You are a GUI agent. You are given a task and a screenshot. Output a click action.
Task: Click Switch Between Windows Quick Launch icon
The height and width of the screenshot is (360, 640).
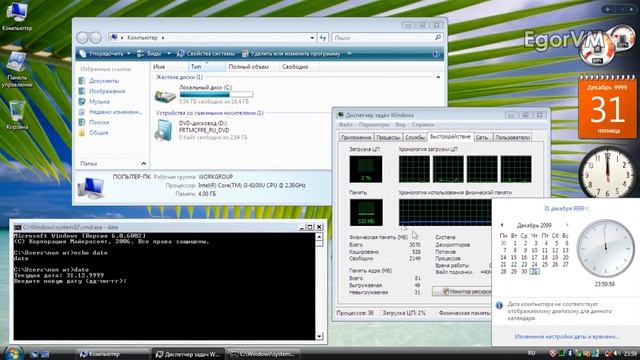pos(44,354)
